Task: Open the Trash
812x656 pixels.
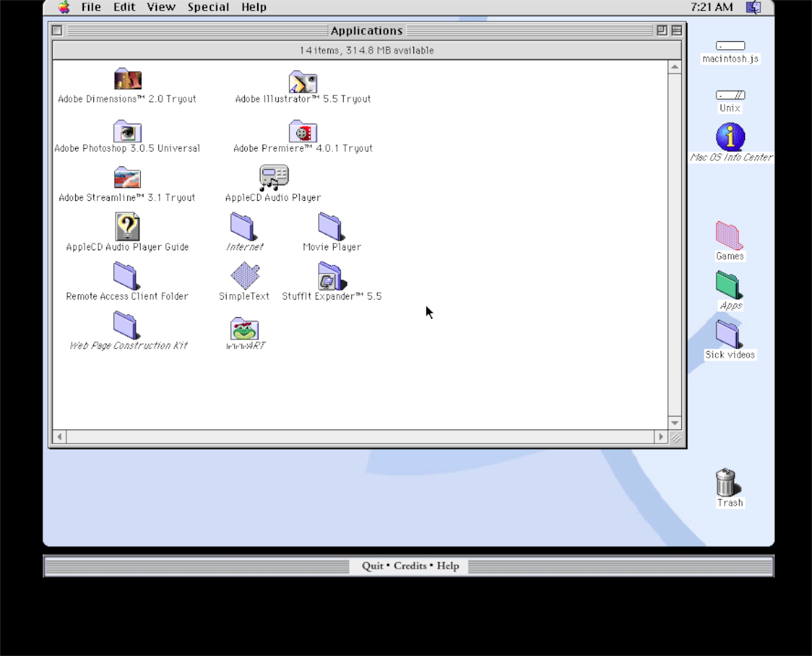Action: coord(727,483)
